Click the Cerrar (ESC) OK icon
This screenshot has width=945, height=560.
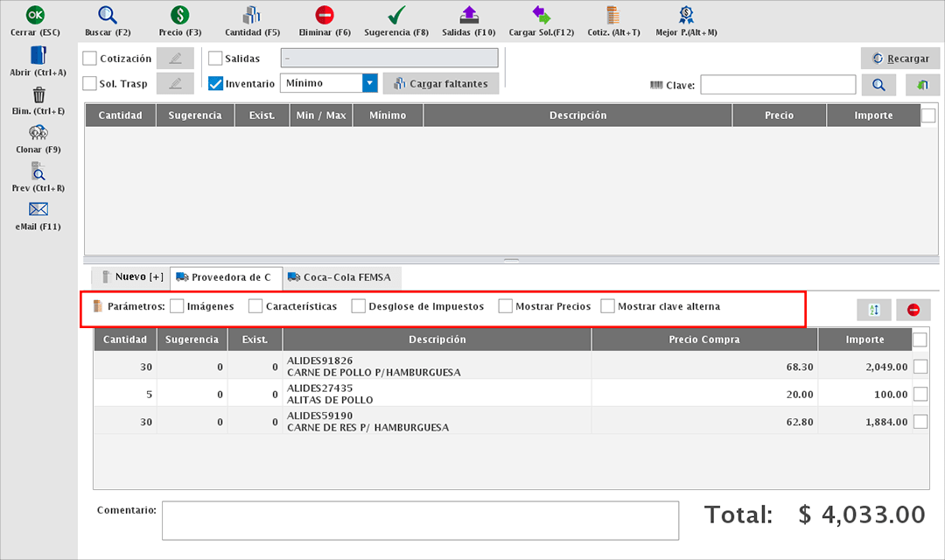[36, 15]
